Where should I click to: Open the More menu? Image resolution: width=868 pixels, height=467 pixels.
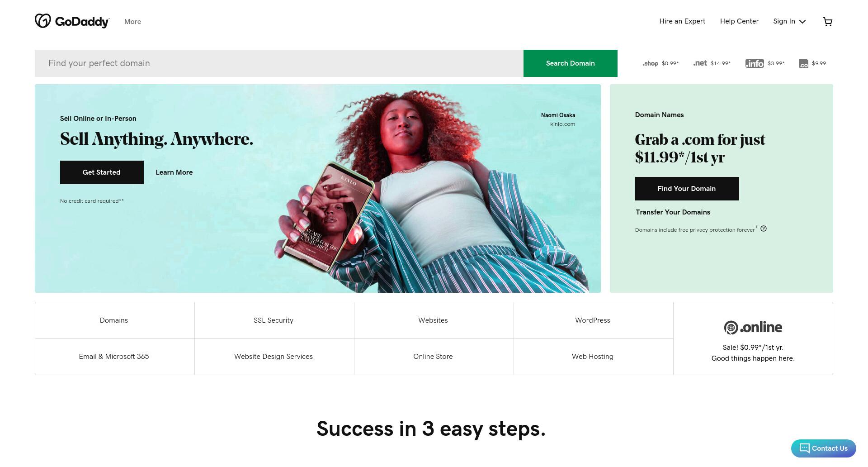pyautogui.click(x=132, y=21)
